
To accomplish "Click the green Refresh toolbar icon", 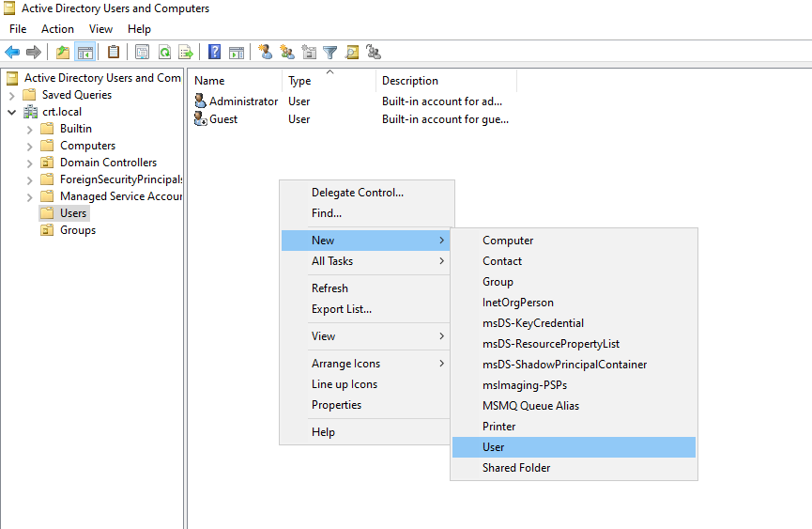I will tap(164, 52).
